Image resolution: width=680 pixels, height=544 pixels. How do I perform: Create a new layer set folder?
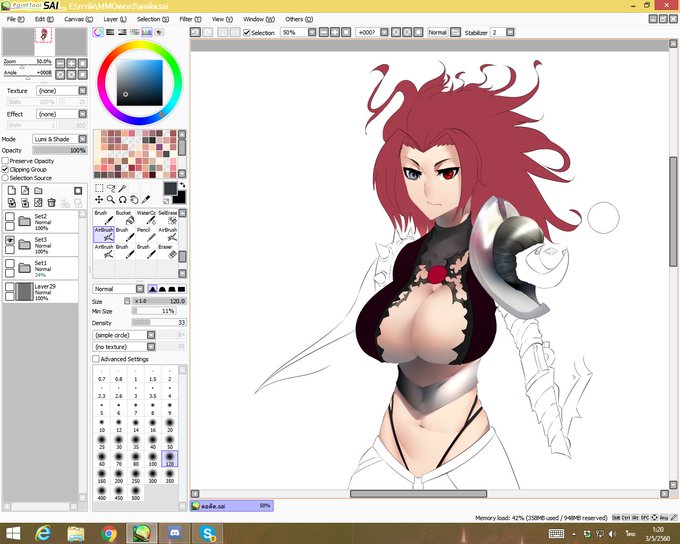point(39,190)
